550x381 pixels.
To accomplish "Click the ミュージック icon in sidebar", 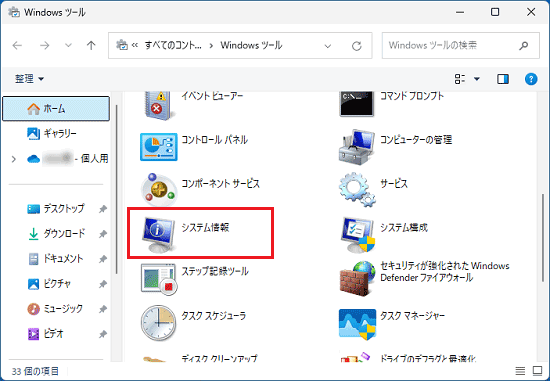I will (33, 309).
